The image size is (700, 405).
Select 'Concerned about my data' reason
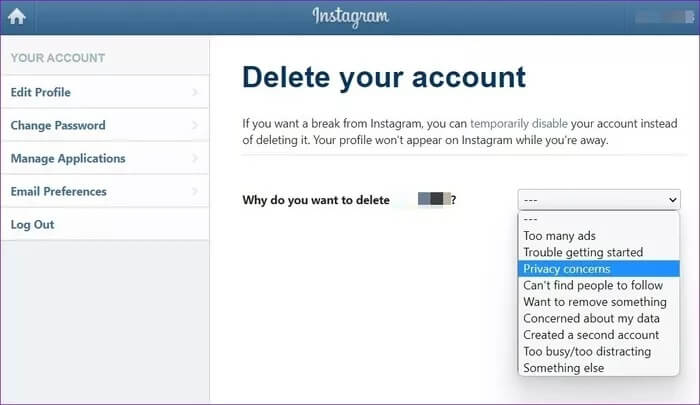(599, 318)
